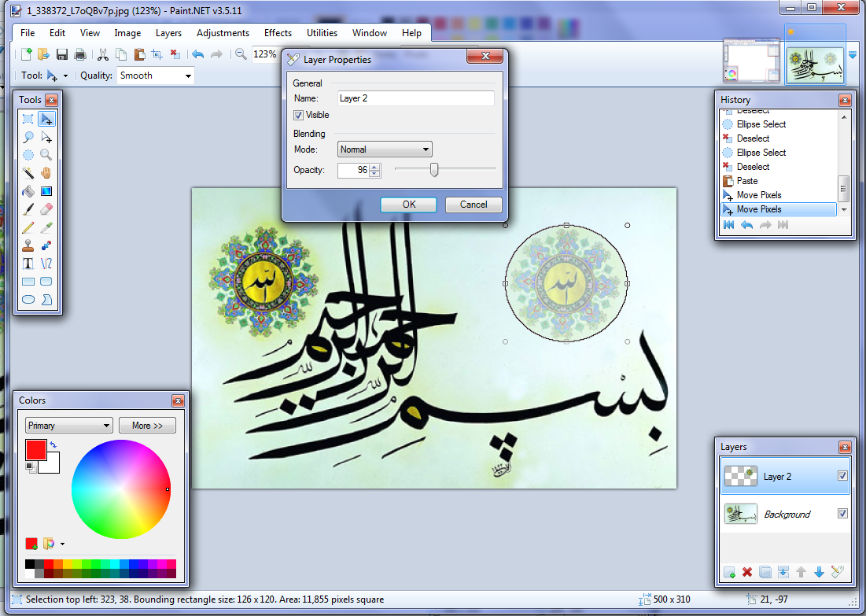The height and width of the screenshot is (616, 866).
Task: Select the Pencil tool
Action: tap(28, 227)
